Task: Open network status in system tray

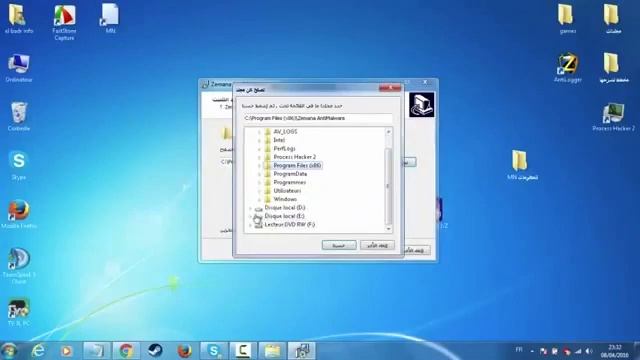Action: coord(578,351)
